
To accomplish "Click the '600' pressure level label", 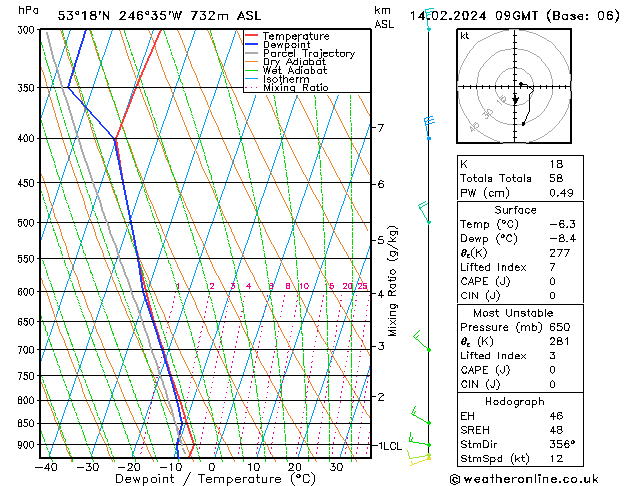I will [x=28, y=292].
